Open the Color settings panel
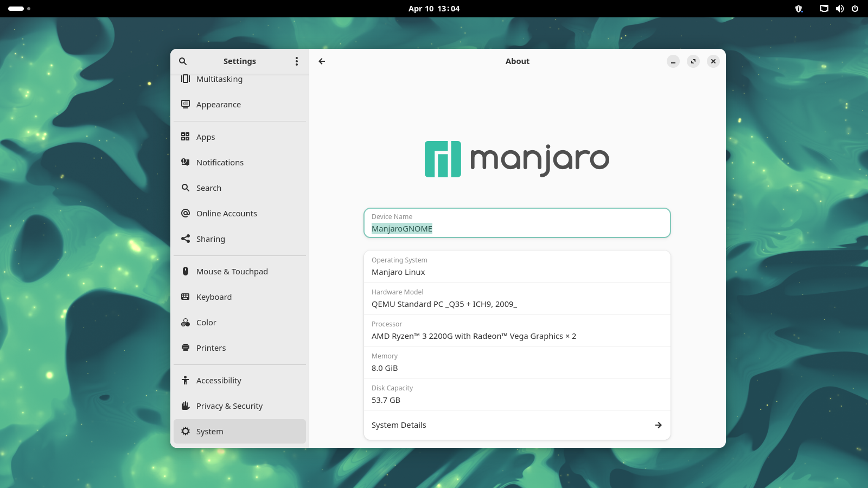The image size is (868, 488). [206, 323]
